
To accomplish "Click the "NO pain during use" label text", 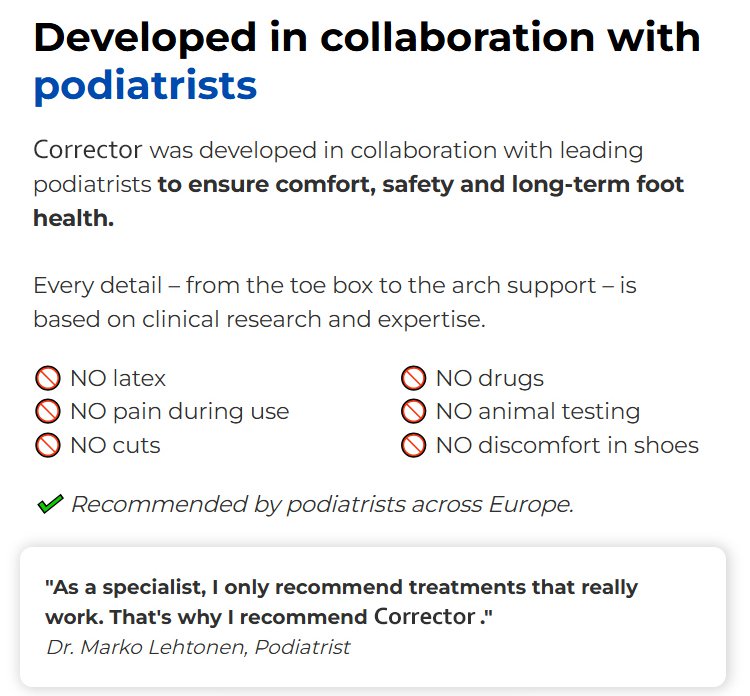I will (x=179, y=412).
